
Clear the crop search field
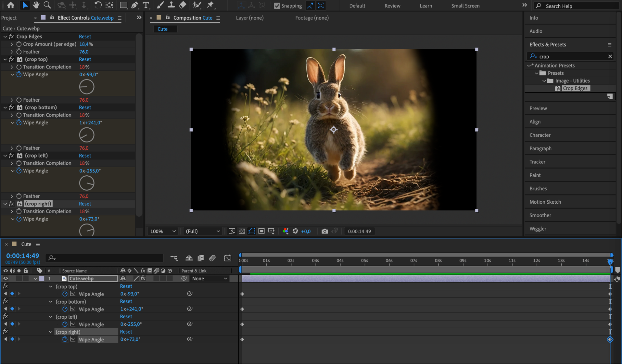click(610, 56)
